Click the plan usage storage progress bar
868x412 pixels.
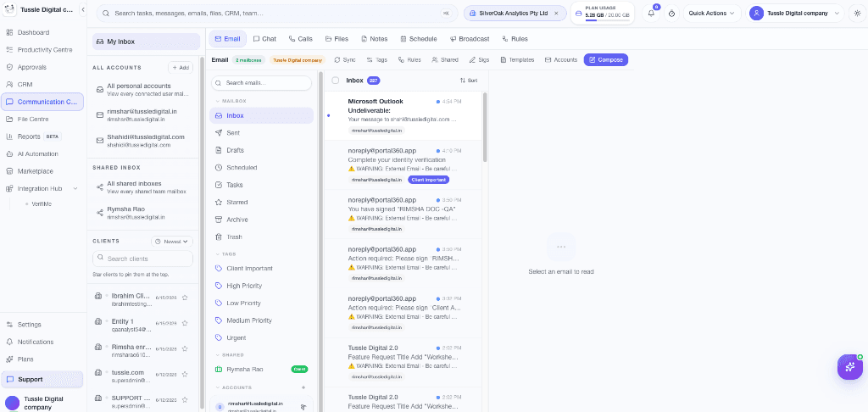coord(607,20)
